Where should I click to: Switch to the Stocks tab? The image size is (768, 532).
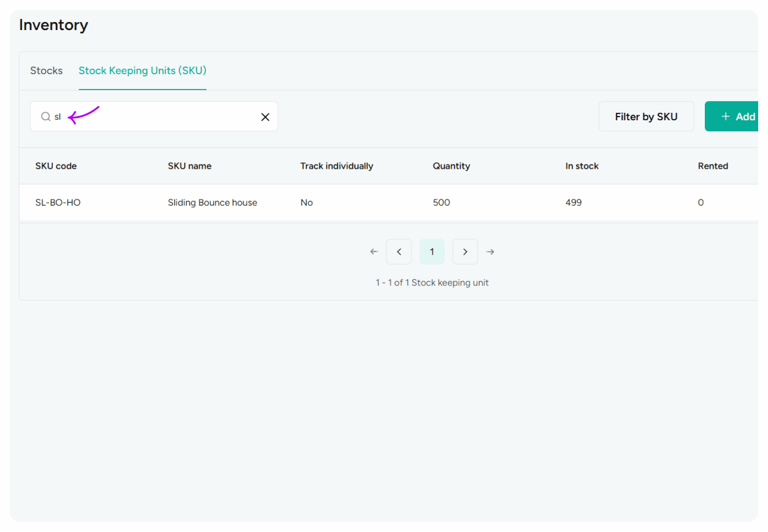point(46,71)
